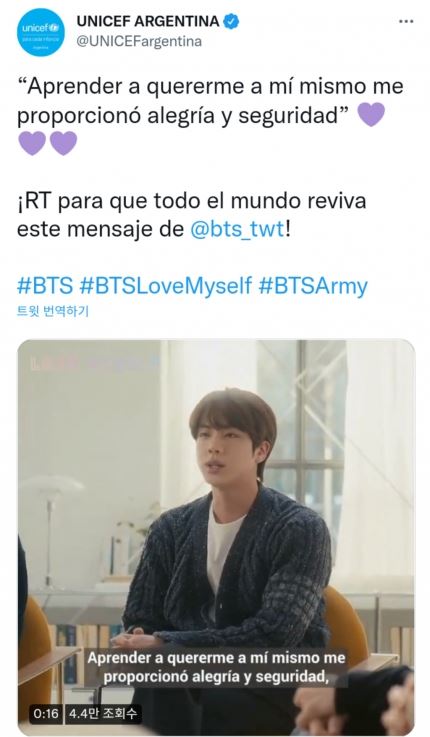Click the 0:16 video duration badge
430x737 pixels.
(x=46, y=713)
